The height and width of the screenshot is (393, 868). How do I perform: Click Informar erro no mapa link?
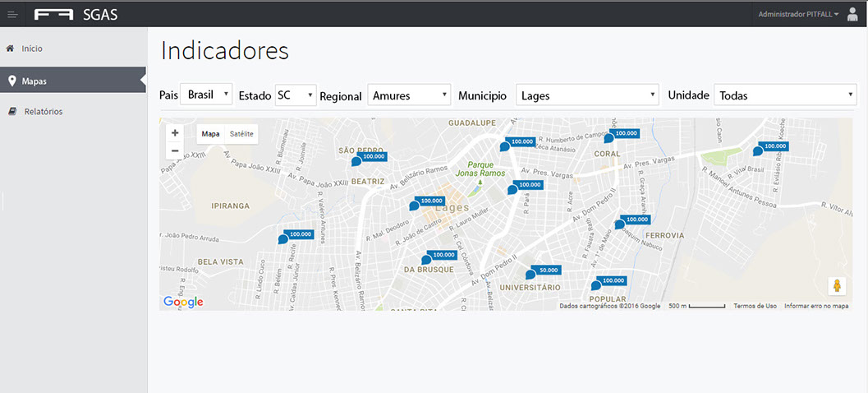(816, 306)
